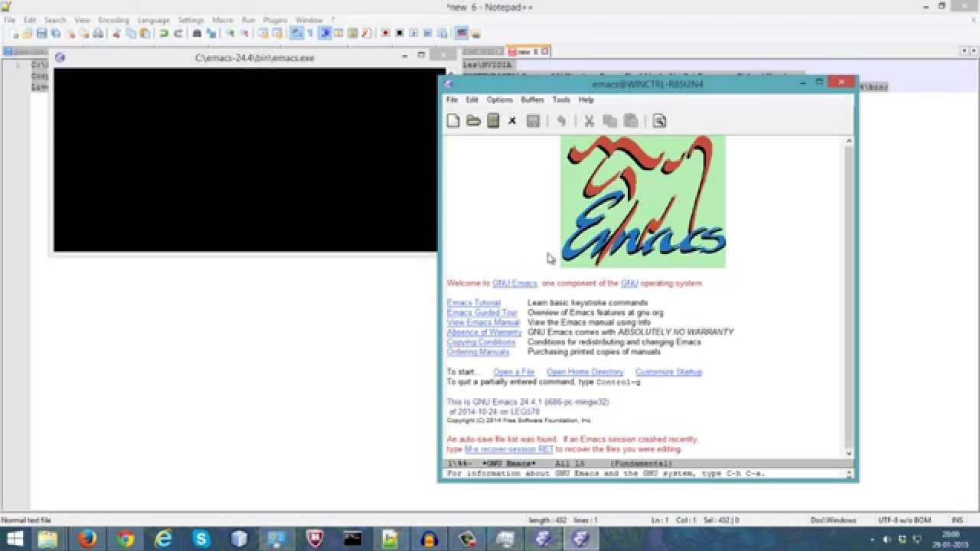Click the Find binoculars icon in Notepad++ toolbar
The width and height of the screenshot is (980, 551).
click(x=197, y=34)
